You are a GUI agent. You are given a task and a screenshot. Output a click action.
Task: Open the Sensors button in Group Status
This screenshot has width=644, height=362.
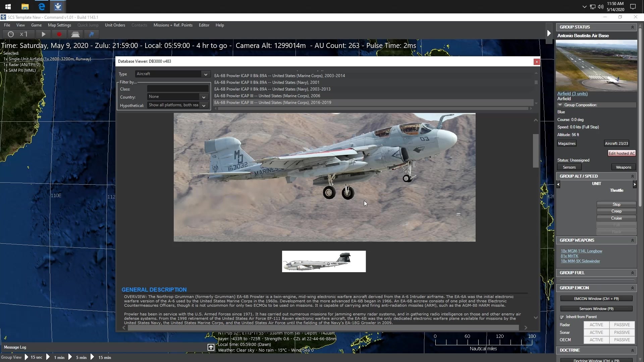tap(569, 167)
